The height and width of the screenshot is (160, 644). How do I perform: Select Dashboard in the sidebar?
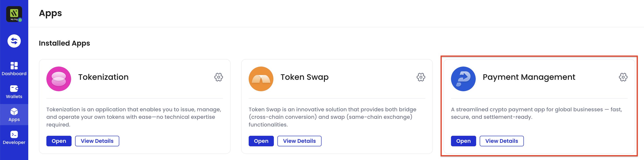(x=14, y=69)
